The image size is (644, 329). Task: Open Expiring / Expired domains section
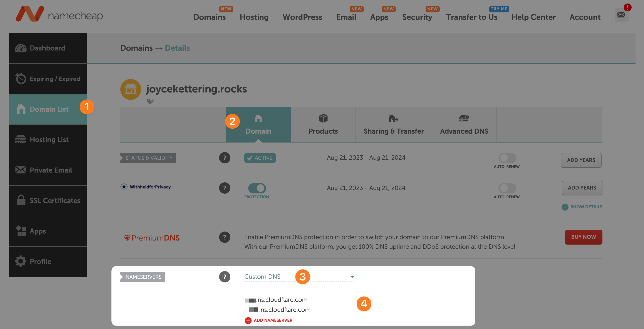click(x=48, y=79)
